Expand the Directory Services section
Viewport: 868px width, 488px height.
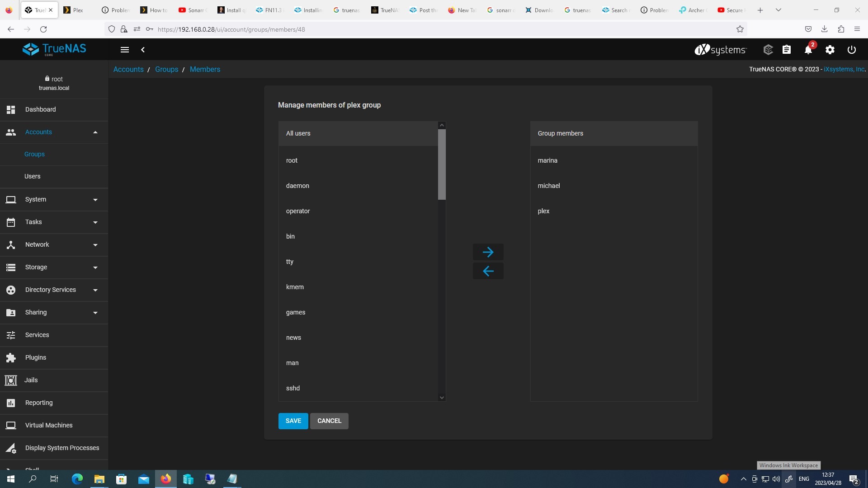(x=54, y=290)
